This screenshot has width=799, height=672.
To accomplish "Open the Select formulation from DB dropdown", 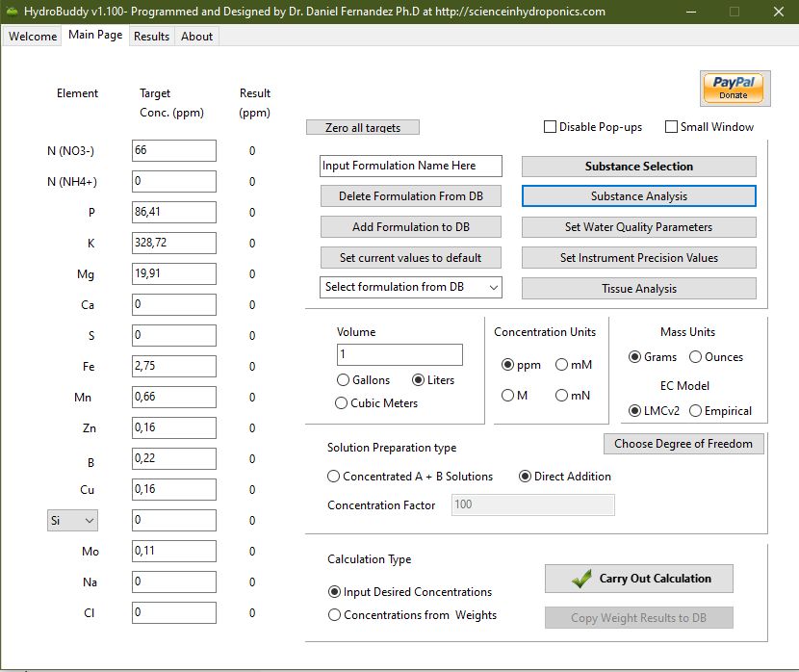I will (411, 287).
